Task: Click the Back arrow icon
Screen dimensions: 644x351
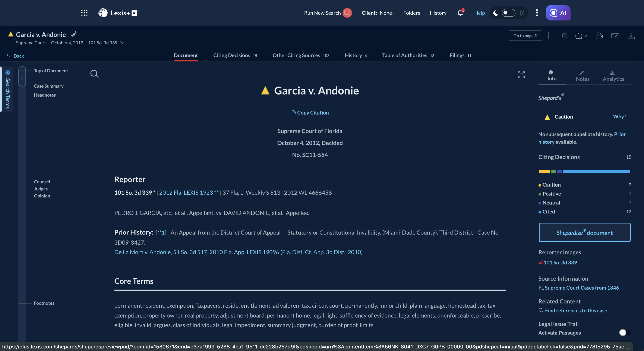Action: 9,56
